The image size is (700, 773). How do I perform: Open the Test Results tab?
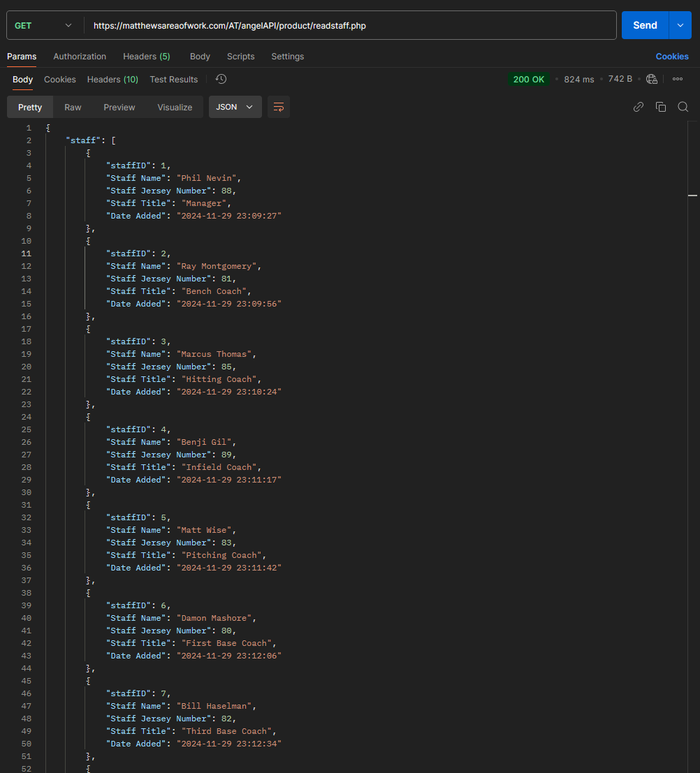tap(174, 80)
